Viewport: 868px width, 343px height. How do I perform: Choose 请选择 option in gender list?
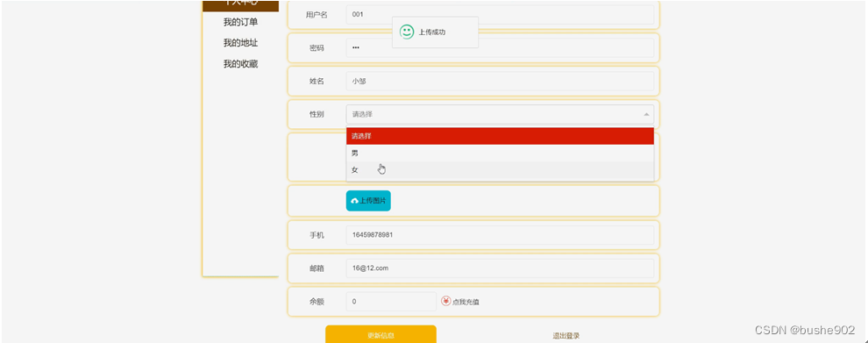(500, 136)
